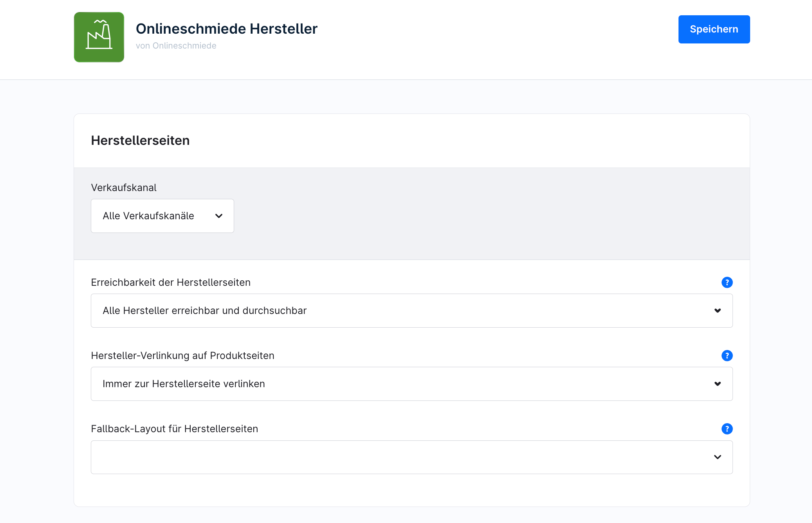This screenshot has height=523, width=812.
Task: Click the 'Fallback-Layout für Herstellerseiten' label
Action: tap(175, 429)
